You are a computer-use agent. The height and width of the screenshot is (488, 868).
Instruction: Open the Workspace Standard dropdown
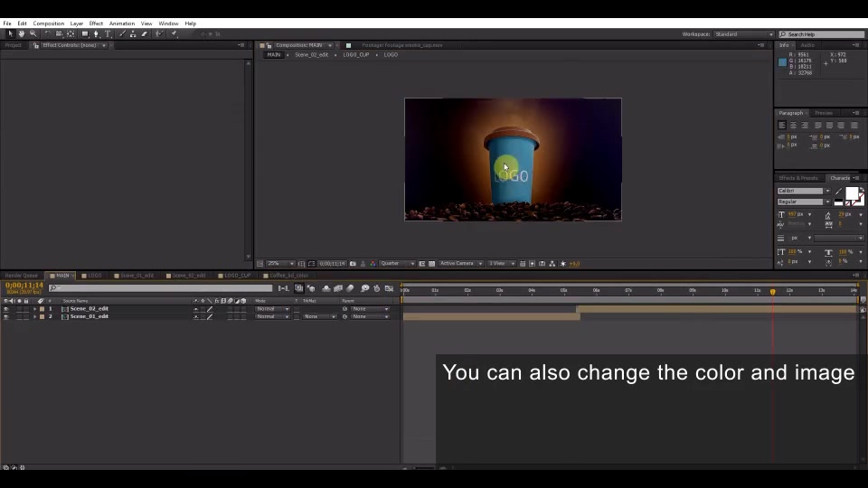pyautogui.click(x=743, y=34)
